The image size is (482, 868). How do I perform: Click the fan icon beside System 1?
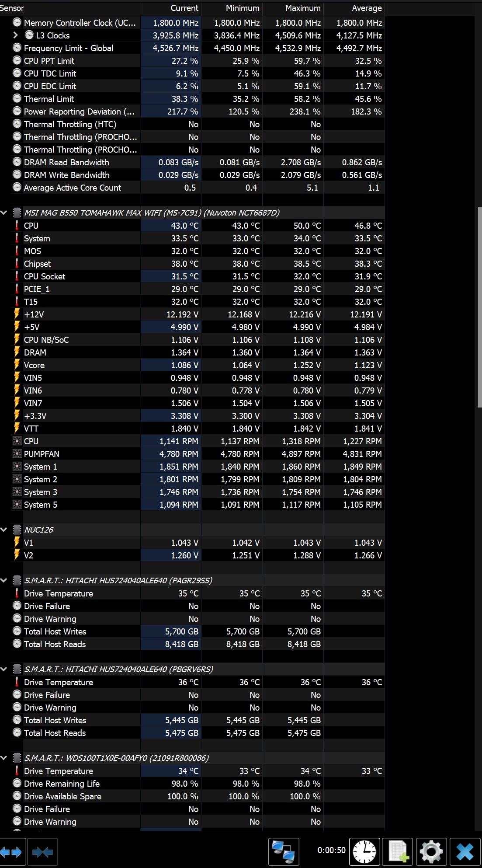coord(17,466)
